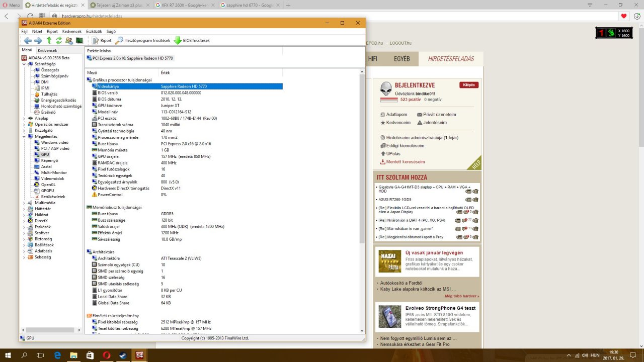The height and width of the screenshot is (362, 644).
Task: Select the Túlhajtás tree item
Action: (49, 94)
